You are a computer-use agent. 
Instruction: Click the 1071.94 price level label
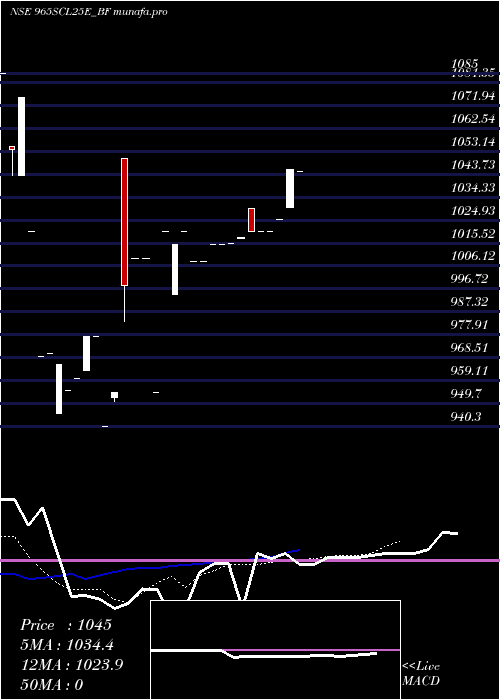pyautogui.click(x=473, y=96)
